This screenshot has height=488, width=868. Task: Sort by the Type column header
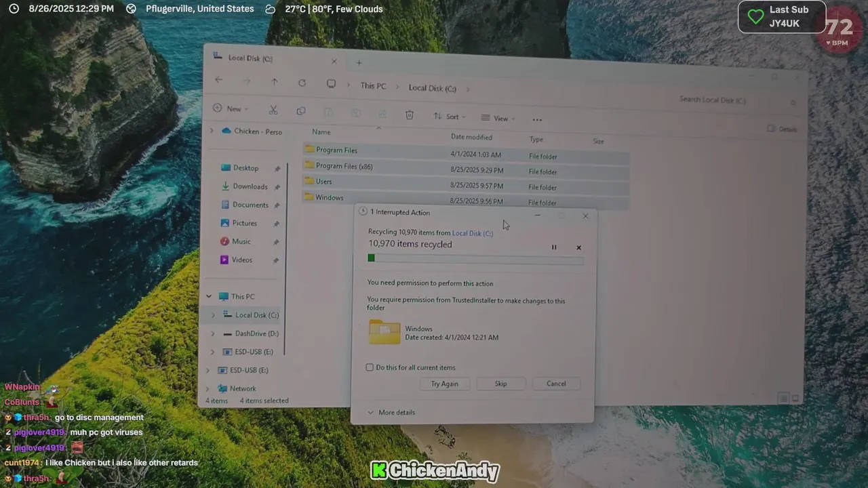(x=536, y=139)
